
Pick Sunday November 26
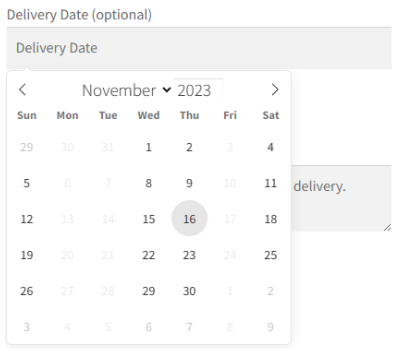(x=27, y=291)
